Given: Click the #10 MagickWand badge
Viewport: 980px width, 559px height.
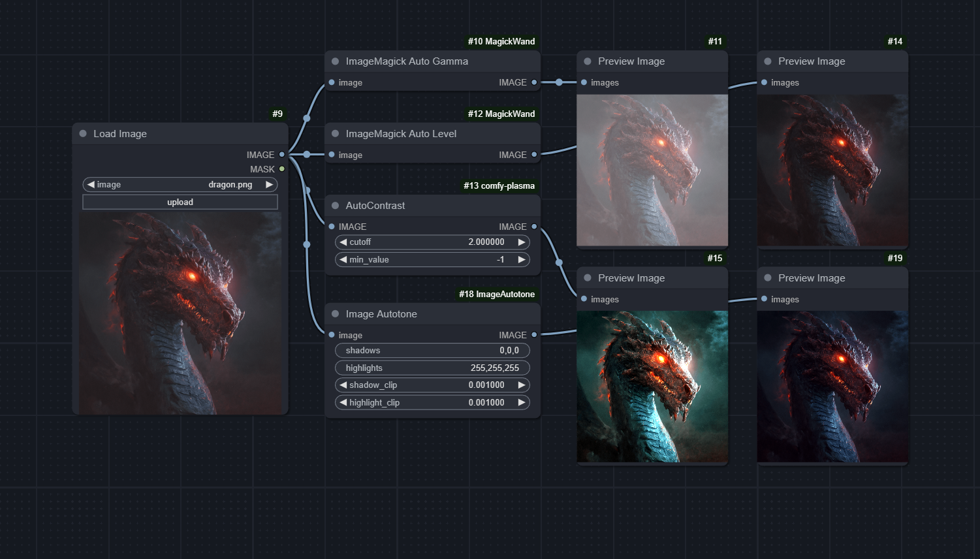Looking at the screenshot, I should [x=501, y=41].
